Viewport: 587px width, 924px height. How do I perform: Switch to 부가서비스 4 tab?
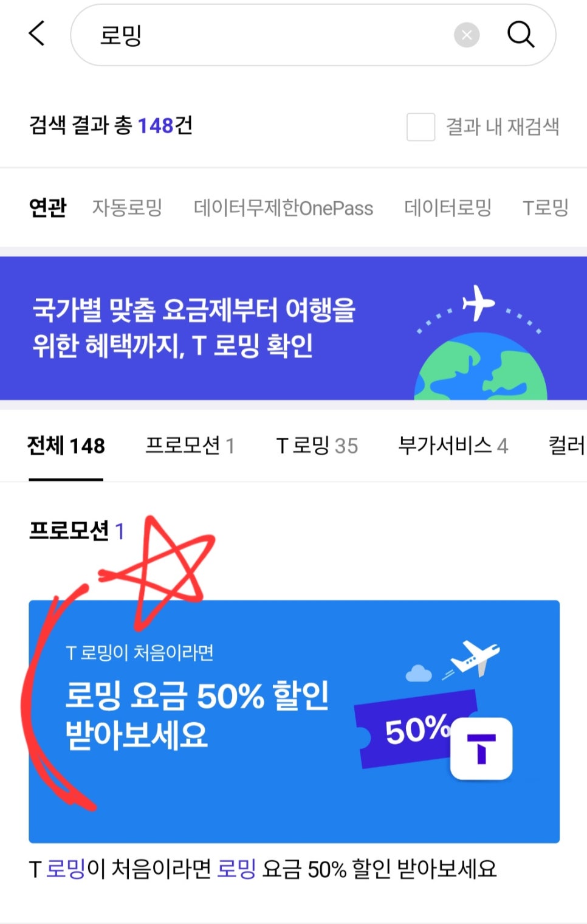453,446
